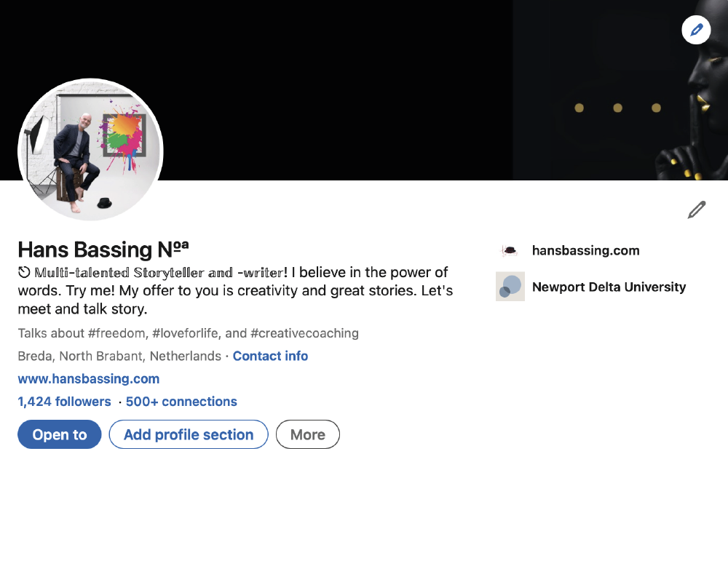Expand the More options menu
Image resolution: width=728 pixels, height=582 pixels.
tap(308, 434)
